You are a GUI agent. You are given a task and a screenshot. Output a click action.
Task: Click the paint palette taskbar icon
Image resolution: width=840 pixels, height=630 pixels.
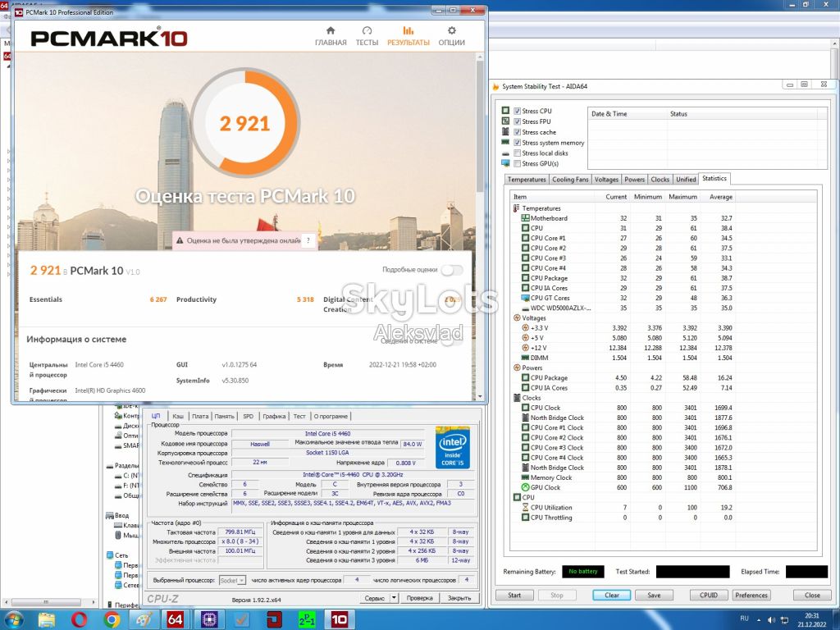(x=144, y=620)
